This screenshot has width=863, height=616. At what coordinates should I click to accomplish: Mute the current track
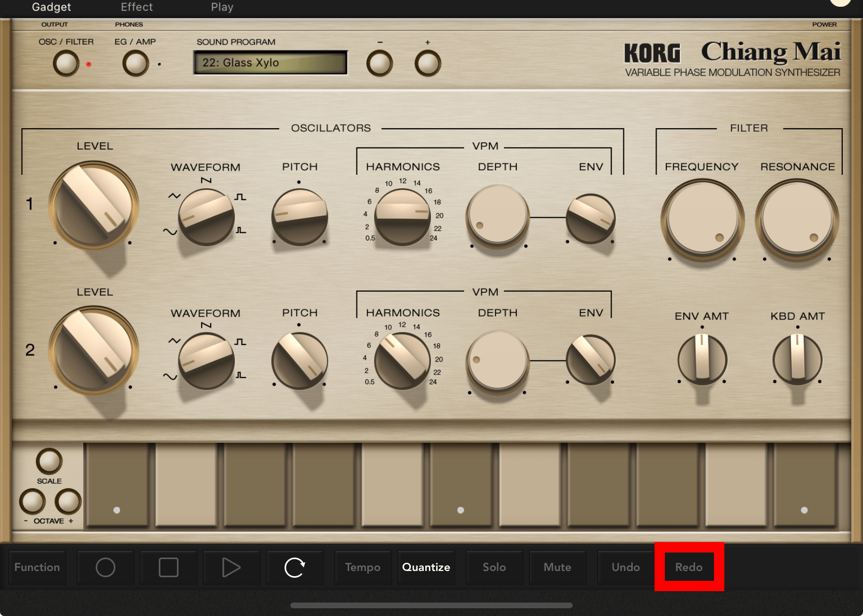pos(557,567)
